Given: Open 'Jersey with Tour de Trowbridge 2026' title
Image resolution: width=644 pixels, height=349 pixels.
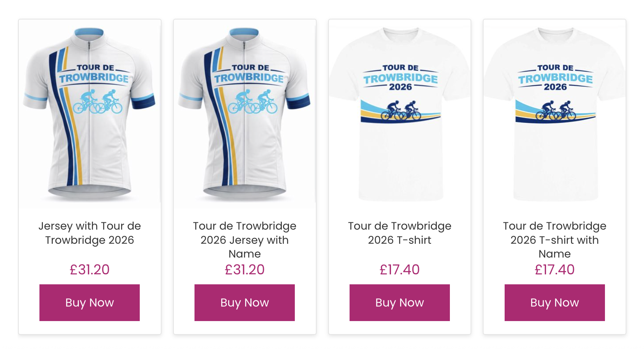Looking at the screenshot, I should tap(90, 233).
